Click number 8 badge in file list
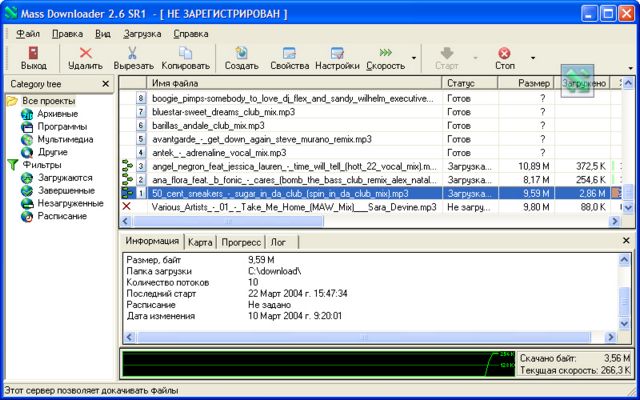The image size is (640, 400). [141, 98]
